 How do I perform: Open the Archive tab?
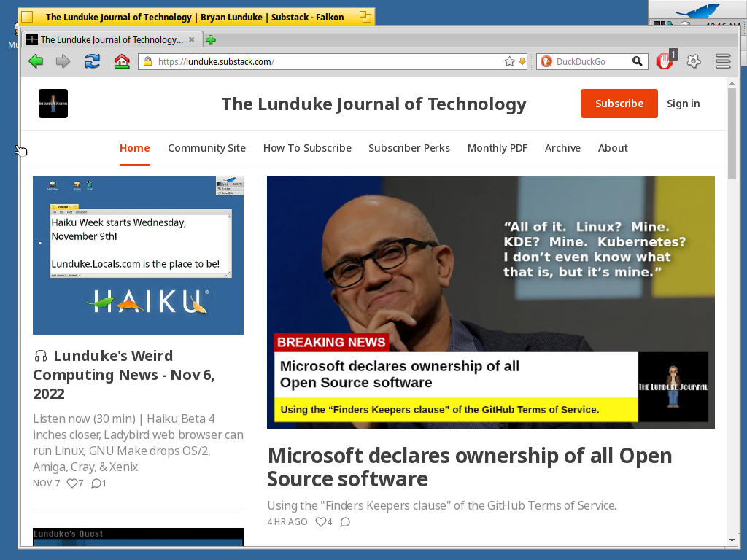coord(562,148)
